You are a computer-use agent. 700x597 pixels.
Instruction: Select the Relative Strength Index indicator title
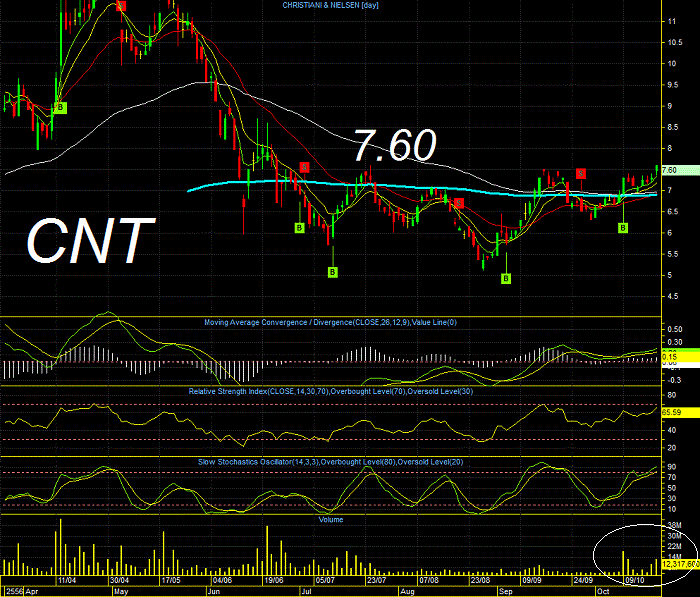[x=330, y=392]
